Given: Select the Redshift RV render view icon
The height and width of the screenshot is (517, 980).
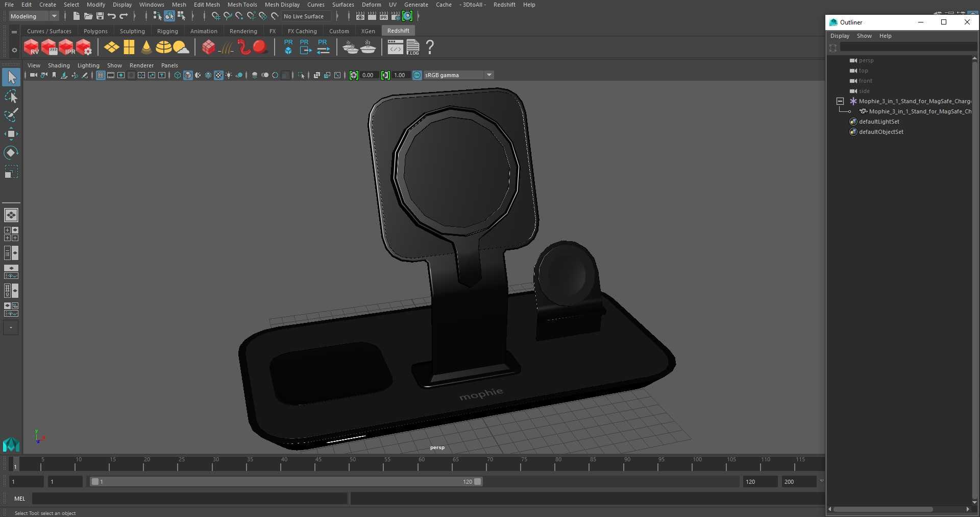Looking at the screenshot, I should pos(31,48).
